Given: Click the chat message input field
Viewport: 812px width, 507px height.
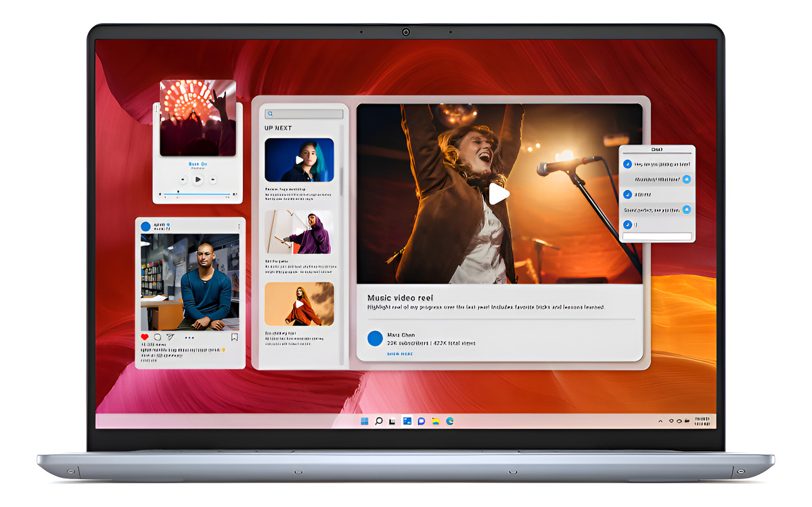Looking at the screenshot, I should [x=656, y=236].
